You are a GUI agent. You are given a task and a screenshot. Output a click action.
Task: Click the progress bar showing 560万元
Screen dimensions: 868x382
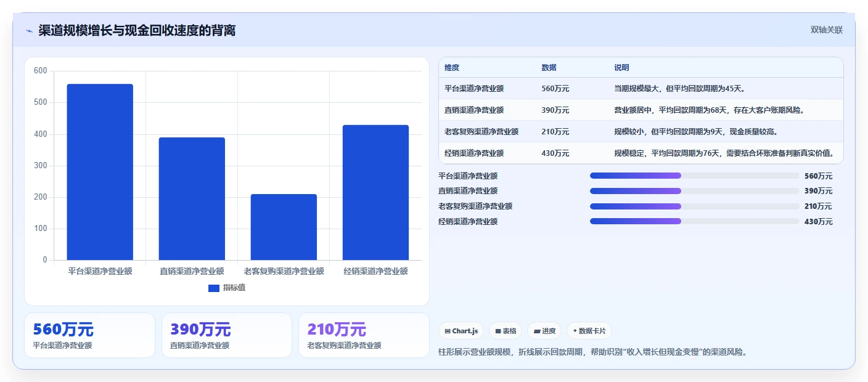click(x=694, y=176)
